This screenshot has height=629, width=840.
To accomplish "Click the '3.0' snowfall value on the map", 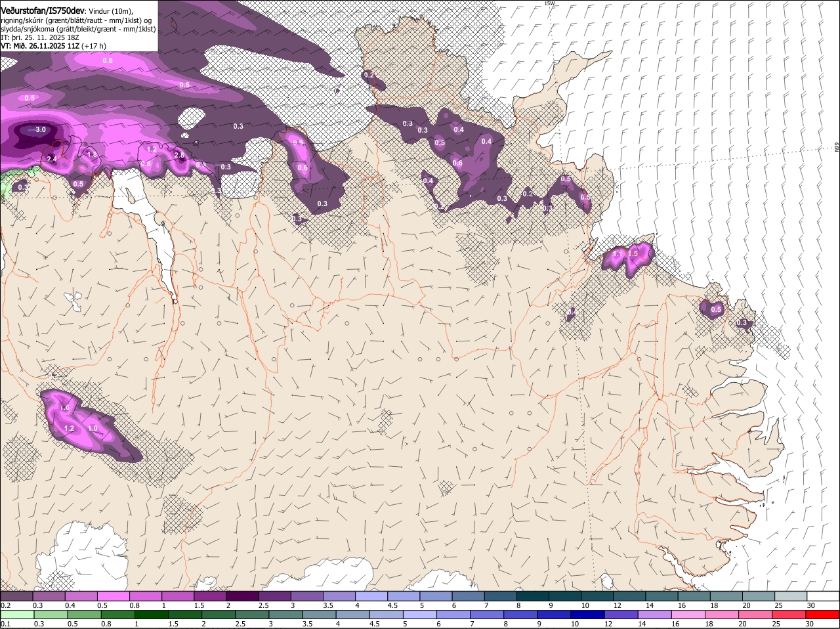I will tap(41, 129).
